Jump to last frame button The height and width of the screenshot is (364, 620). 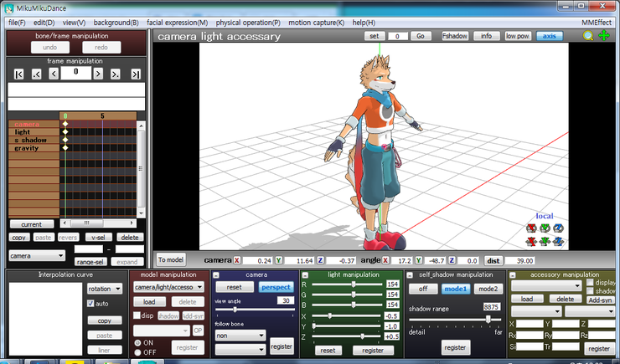click(136, 74)
